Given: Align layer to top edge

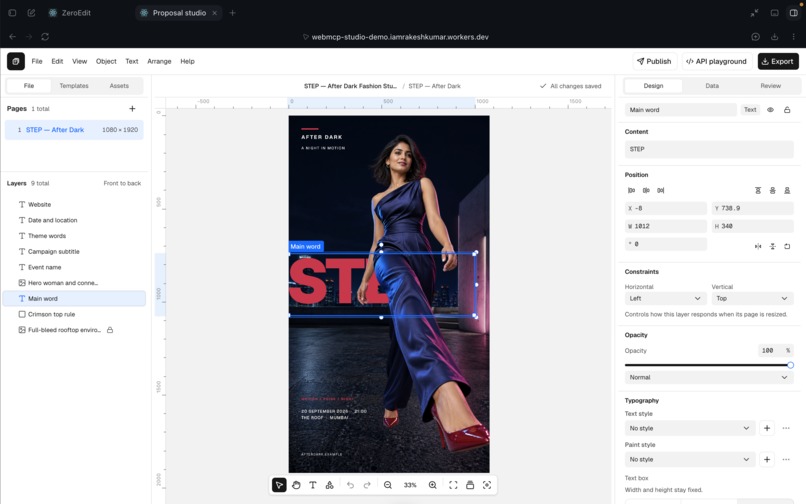Looking at the screenshot, I should point(758,190).
